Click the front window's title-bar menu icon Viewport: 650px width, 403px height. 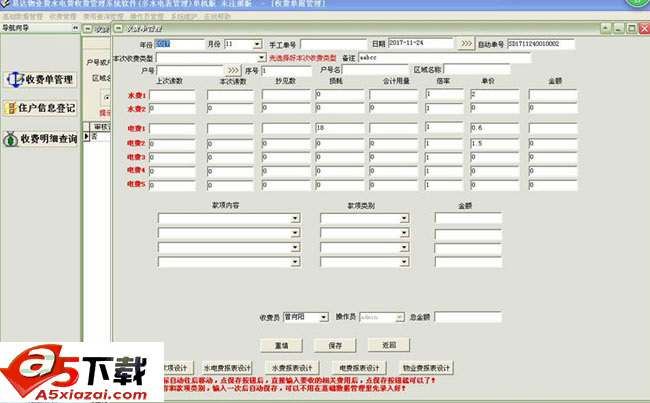click(119, 28)
